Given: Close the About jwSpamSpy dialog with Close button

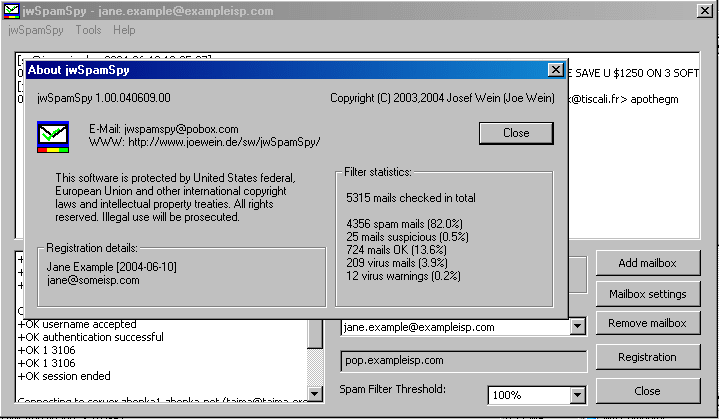Looking at the screenshot, I should [x=516, y=133].
